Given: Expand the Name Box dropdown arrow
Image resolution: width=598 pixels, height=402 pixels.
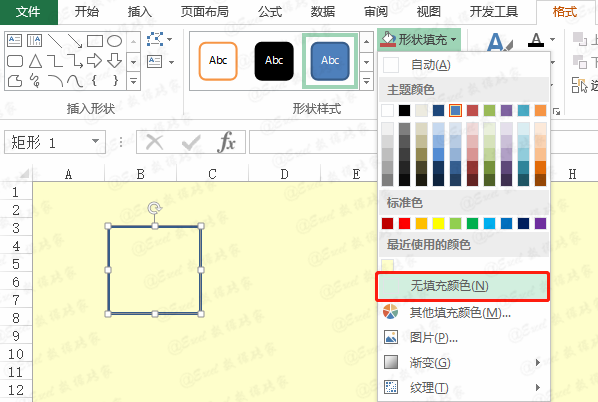Looking at the screenshot, I should [95, 142].
